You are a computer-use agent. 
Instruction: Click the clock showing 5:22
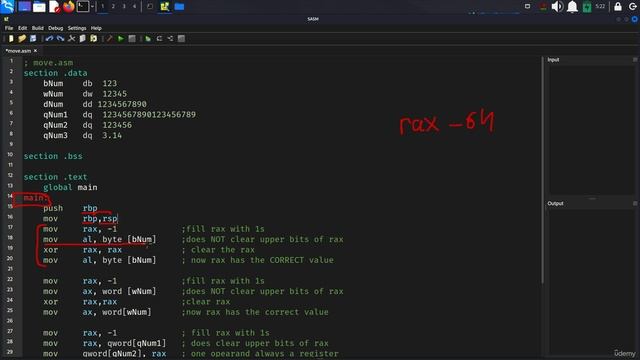pos(600,7)
